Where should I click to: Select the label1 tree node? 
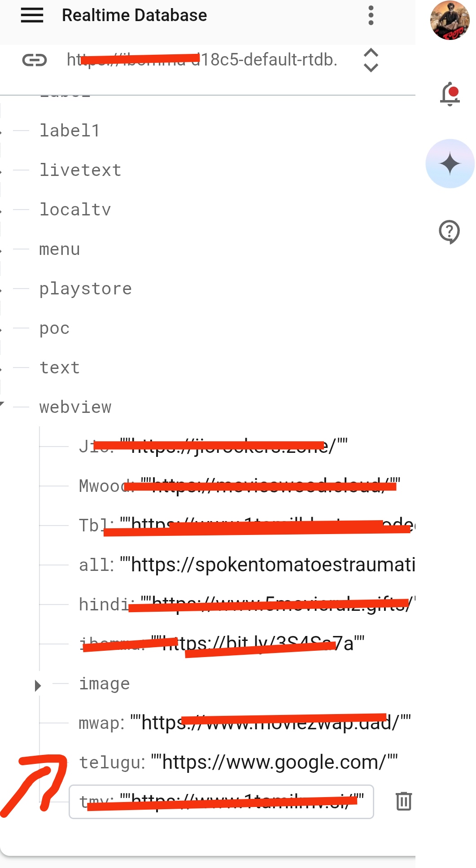[x=70, y=131]
